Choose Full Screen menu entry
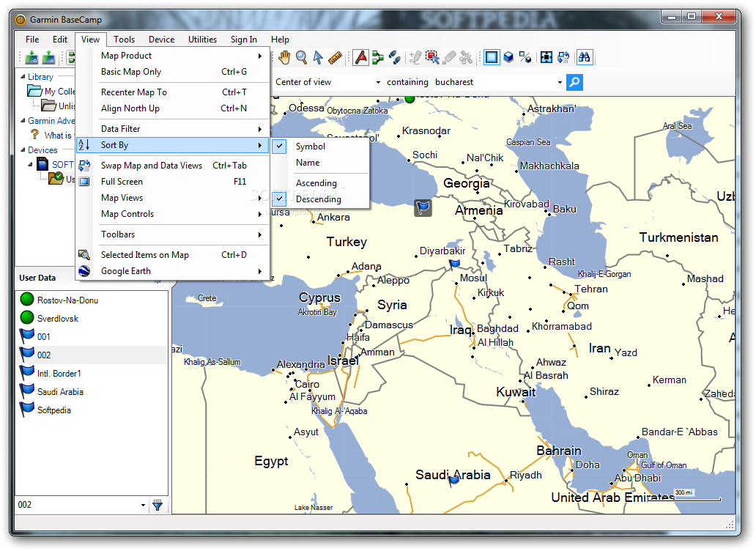The image size is (756, 551). pyautogui.click(x=173, y=182)
